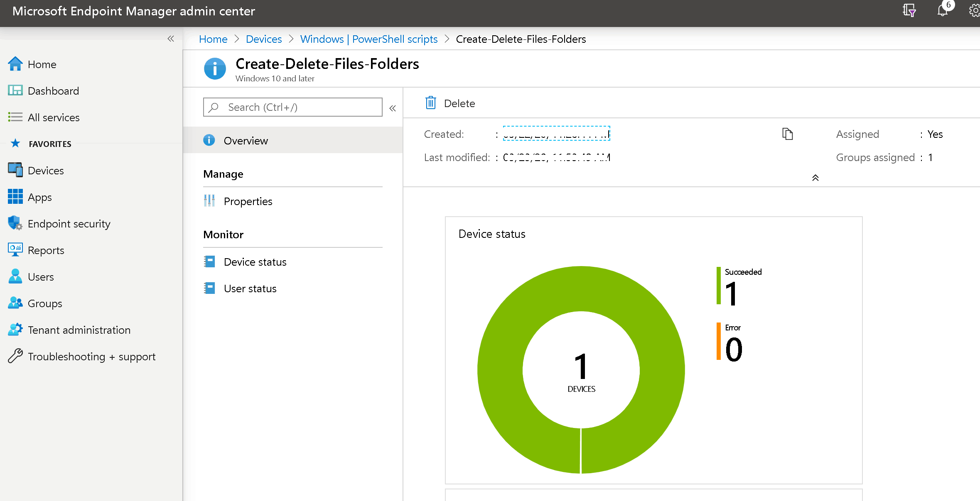Click the orange Error legend bar
The height and width of the screenshot is (501, 980).
pos(719,341)
